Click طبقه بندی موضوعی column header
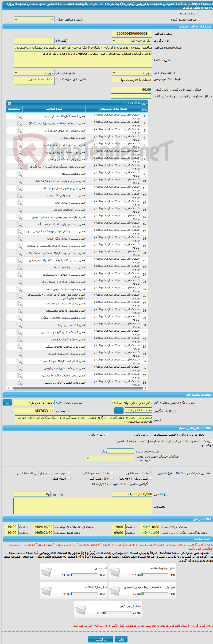The image size is (213, 644). pyautogui.click(x=113, y=109)
